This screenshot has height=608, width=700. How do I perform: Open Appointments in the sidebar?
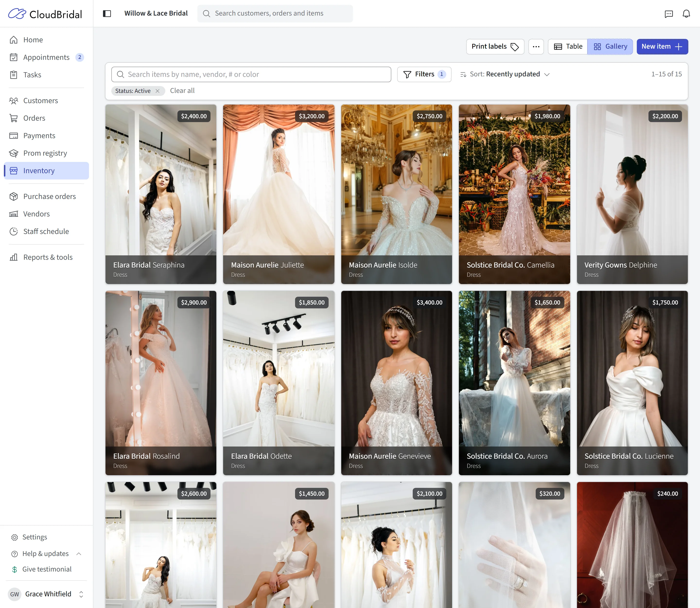(46, 57)
